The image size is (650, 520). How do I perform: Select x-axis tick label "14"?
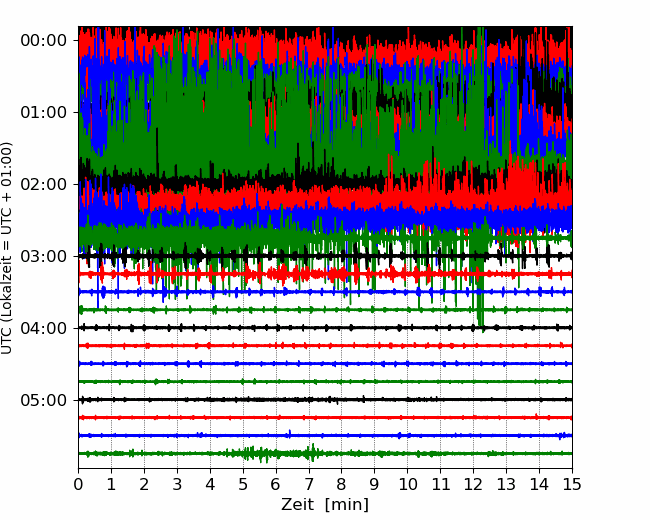point(539,484)
